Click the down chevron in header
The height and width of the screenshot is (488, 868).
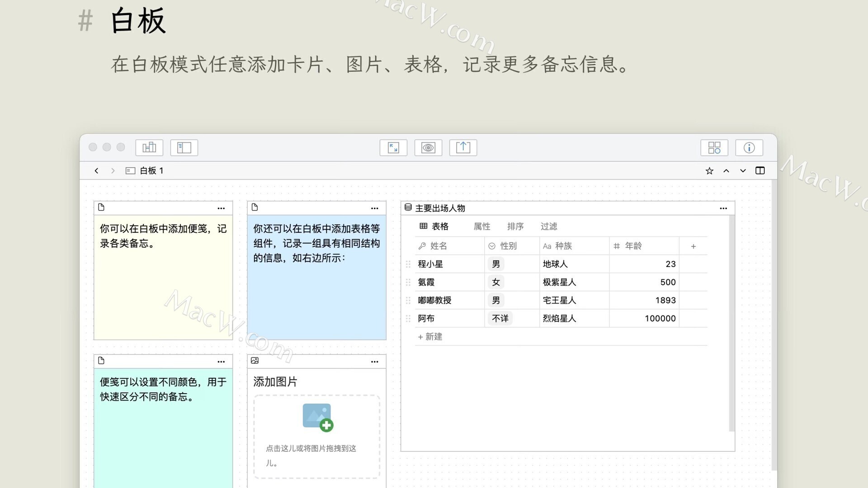(743, 171)
